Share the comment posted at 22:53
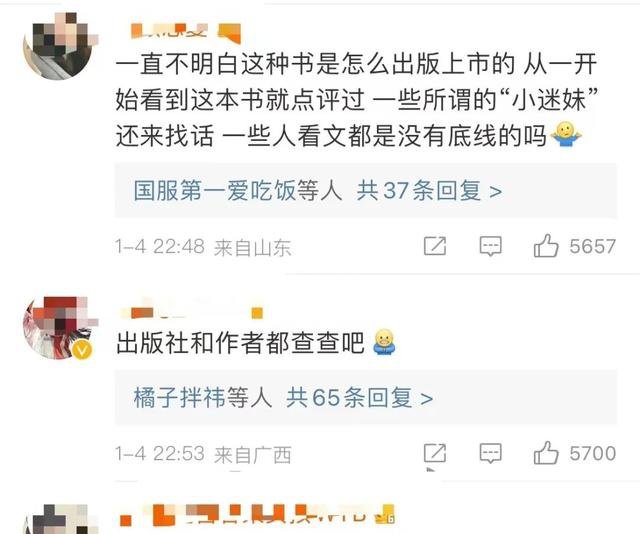 pos(435,453)
